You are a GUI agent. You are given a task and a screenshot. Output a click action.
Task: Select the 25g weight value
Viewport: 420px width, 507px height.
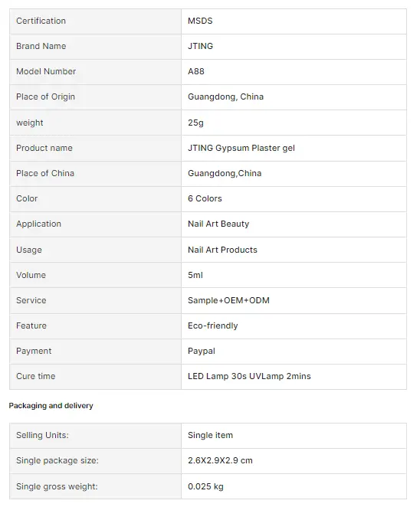[x=195, y=123]
